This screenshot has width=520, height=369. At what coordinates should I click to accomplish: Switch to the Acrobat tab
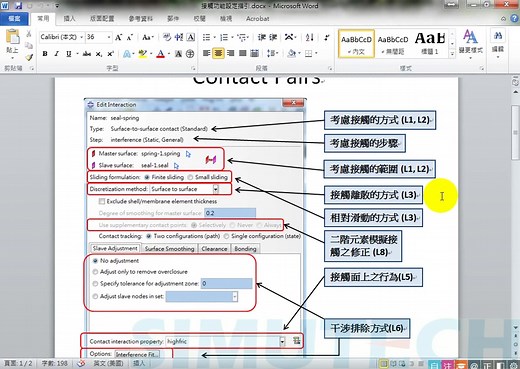(257, 19)
